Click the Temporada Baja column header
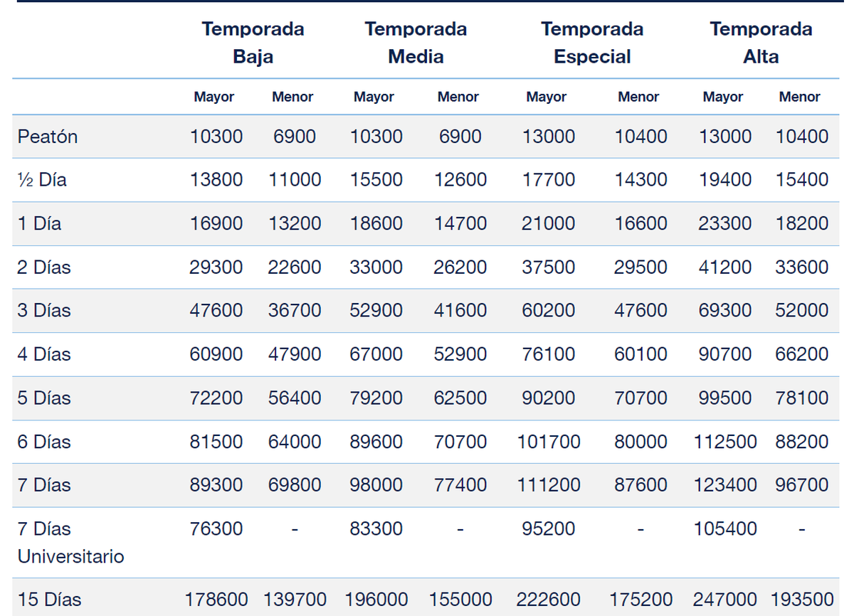The height and width of the screenshot is (616, 854). (253, 43)
